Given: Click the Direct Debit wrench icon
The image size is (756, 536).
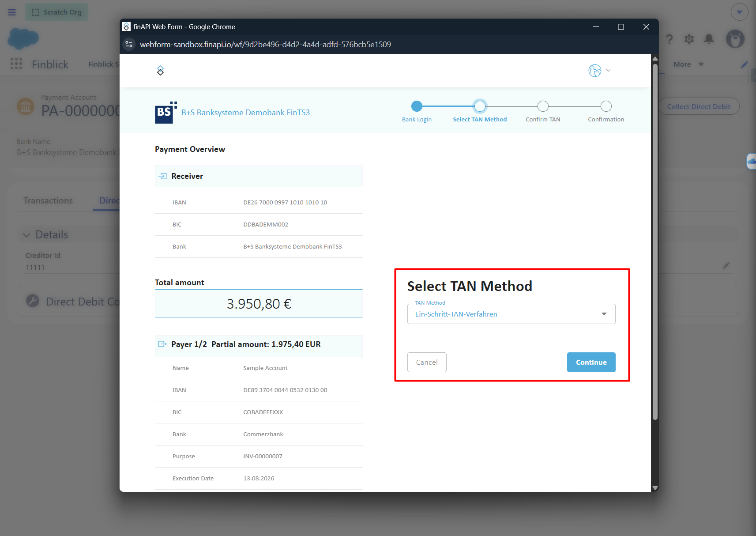Looking at the screenshot, I should 33,301.
